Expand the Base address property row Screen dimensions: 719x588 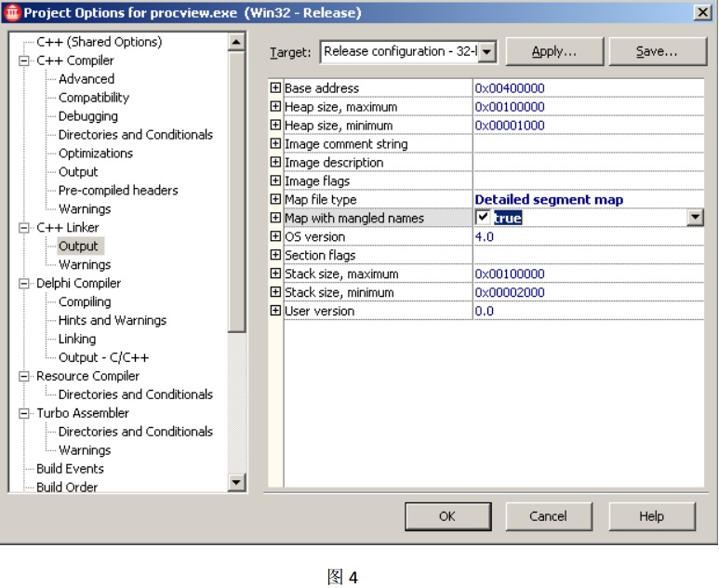[x=275, y=88]
